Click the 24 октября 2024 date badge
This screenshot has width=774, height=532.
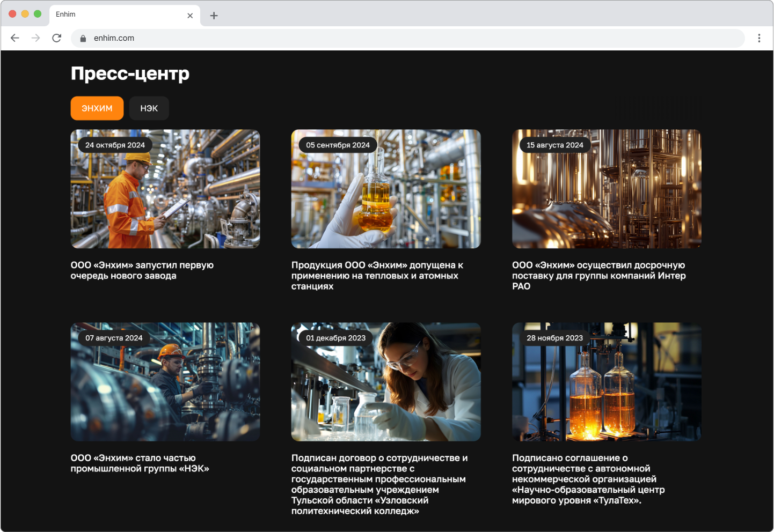(115, 145)
